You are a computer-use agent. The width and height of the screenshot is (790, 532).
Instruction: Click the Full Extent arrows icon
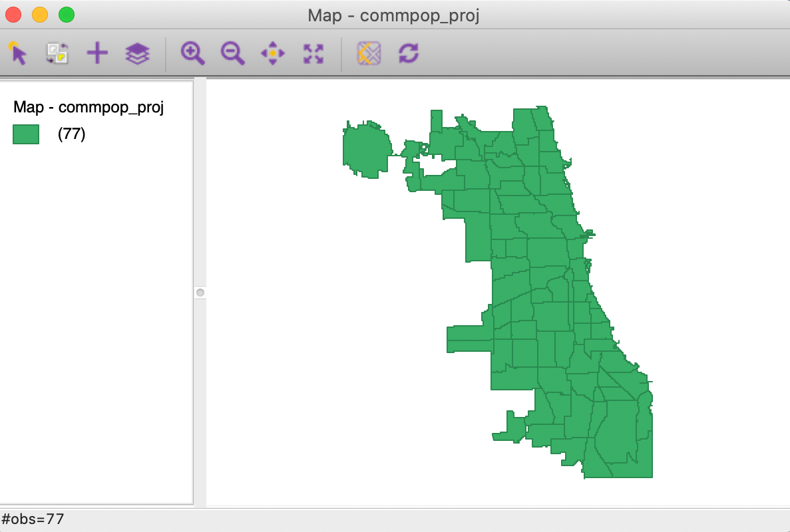(x=313, y=53)
